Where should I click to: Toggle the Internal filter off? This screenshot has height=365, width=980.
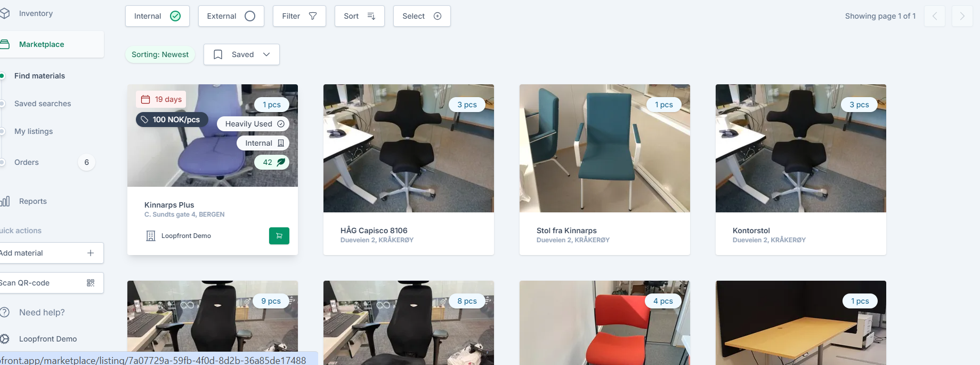coord(157,16)
